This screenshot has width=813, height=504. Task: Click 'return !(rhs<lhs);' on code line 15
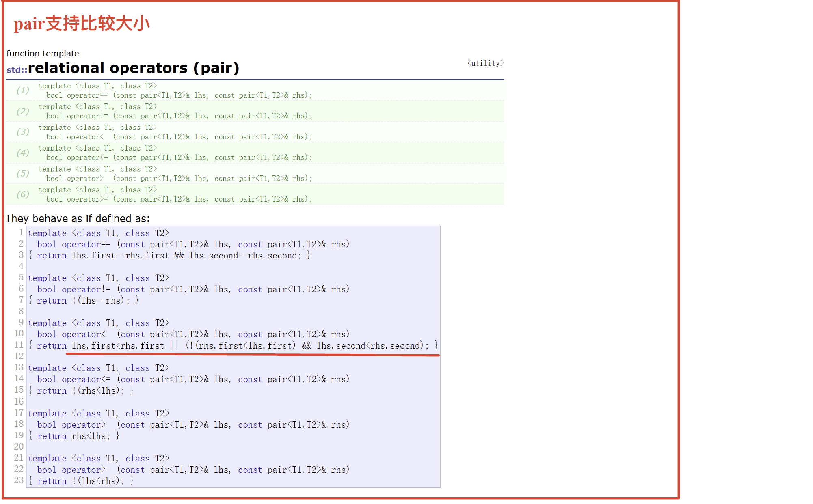pos(81,391)
